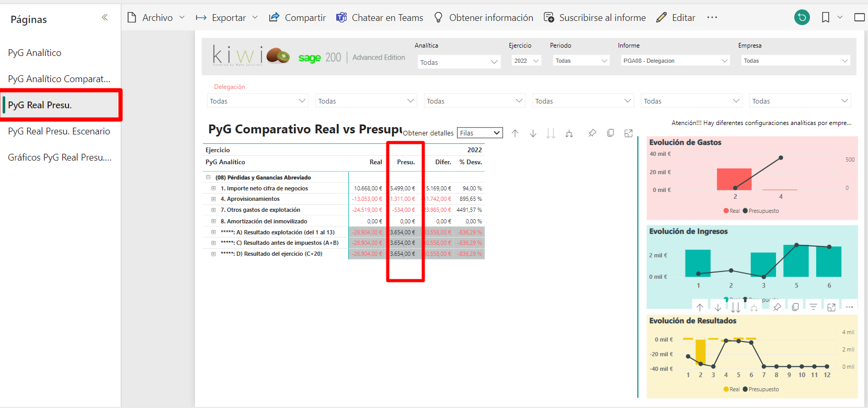Expand row D) Resultado del ejercicio (C+20)

tap(213, 254)
